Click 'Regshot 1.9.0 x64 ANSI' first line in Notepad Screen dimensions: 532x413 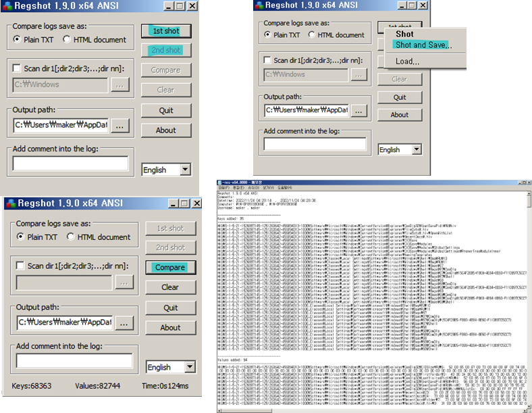[x=238, y=193]
